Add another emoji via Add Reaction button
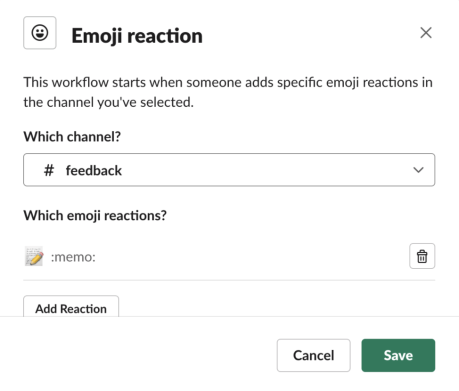Viewport: 459px width, 391px height. point(71,306)
